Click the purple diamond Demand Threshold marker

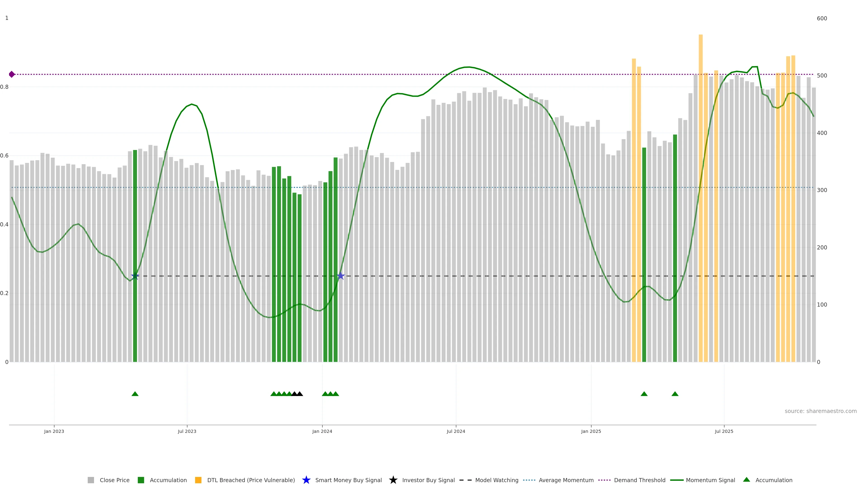point(12,74)
